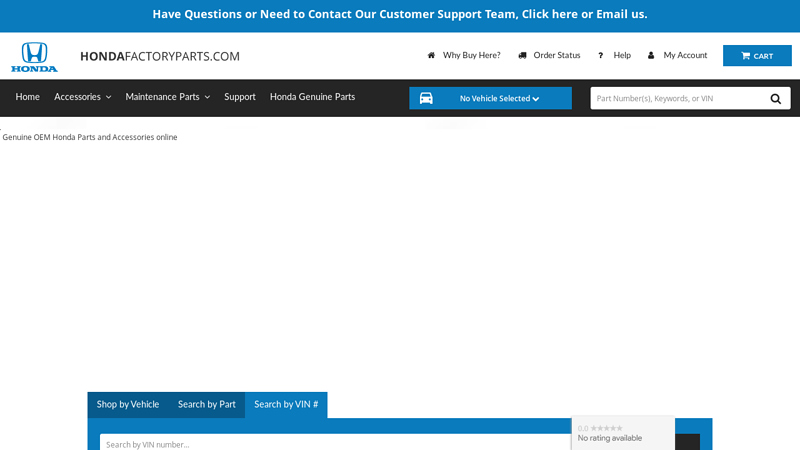Open the Why Buy Here? link
This screenshot has width=800, height=450.
pyautogui.click(x=471, y=55)
